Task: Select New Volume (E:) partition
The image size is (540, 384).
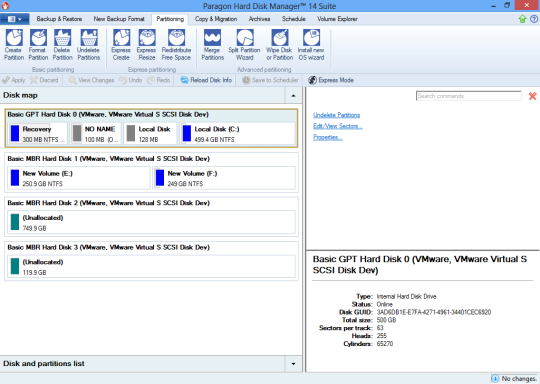Action: tap(79, 178)
